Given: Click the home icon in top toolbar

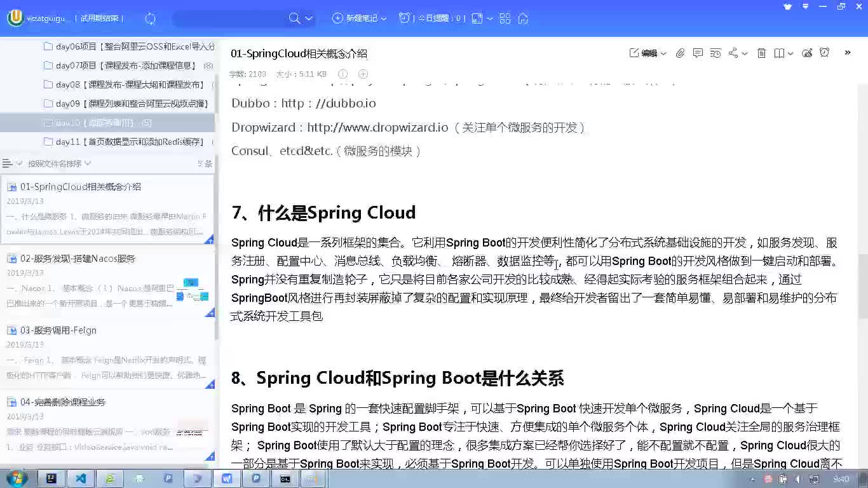Looking at the screenshot, I should tap(523, 18).
